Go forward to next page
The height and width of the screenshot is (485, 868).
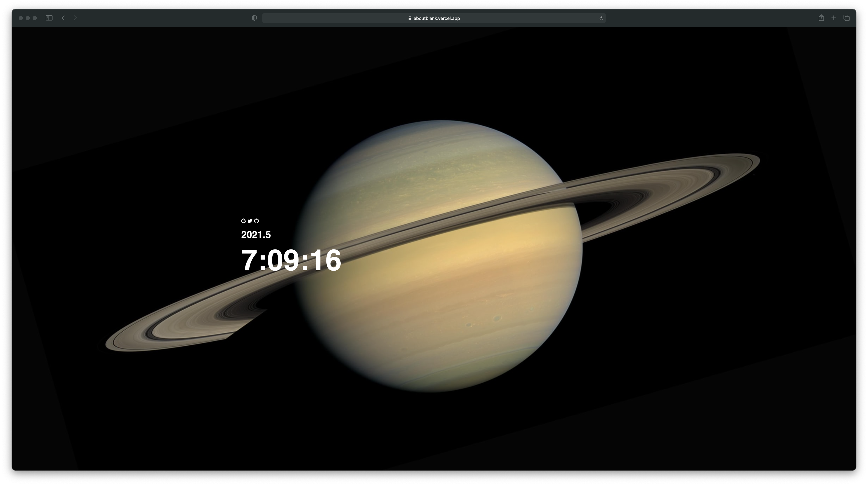point(75,18)
